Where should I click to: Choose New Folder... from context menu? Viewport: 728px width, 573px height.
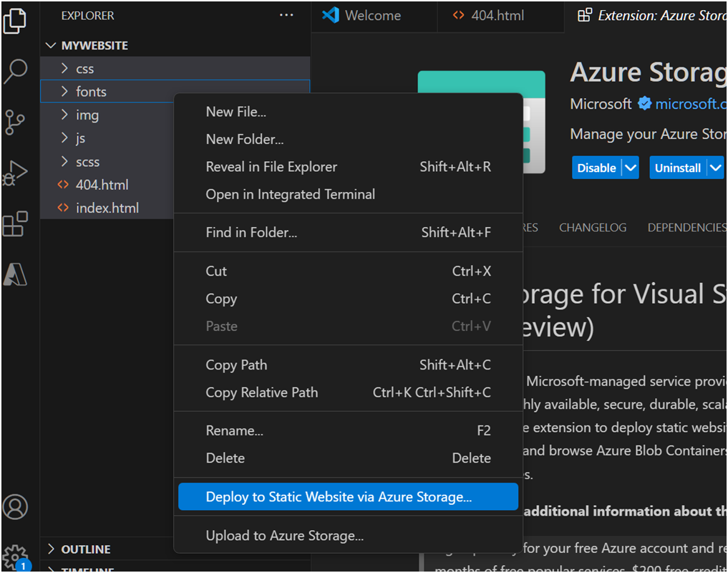(348, 140)
